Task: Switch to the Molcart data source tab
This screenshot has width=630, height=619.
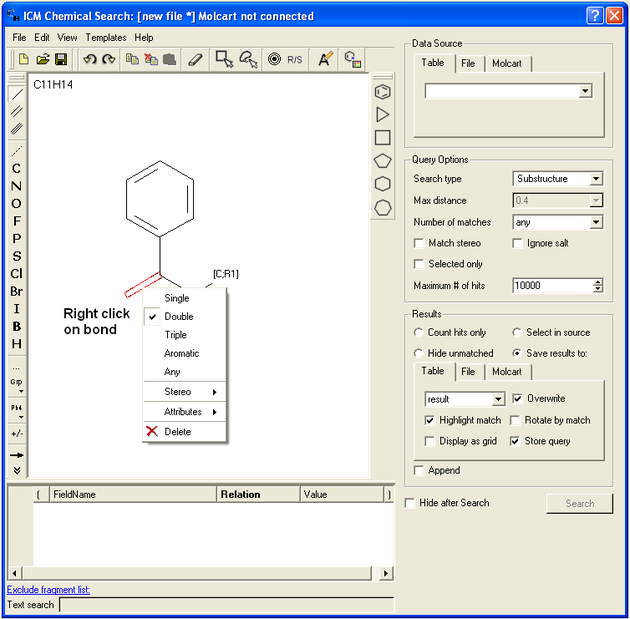Action: click(x=508, y=64)
